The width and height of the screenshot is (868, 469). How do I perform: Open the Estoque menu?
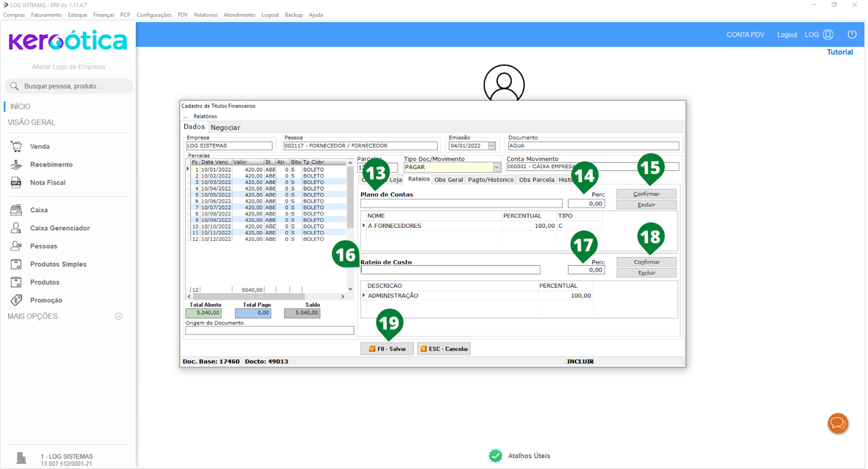(78, 15)
